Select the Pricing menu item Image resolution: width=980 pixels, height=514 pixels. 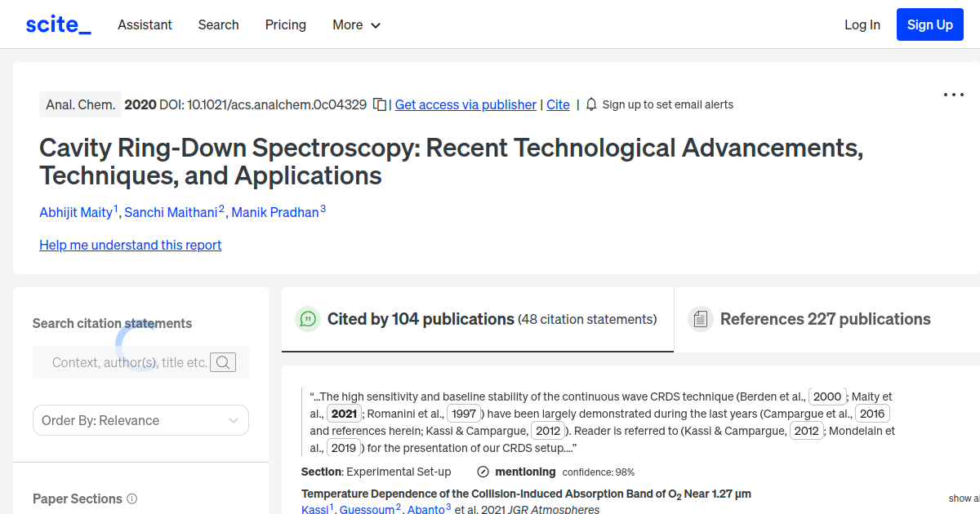pos(285,24)
